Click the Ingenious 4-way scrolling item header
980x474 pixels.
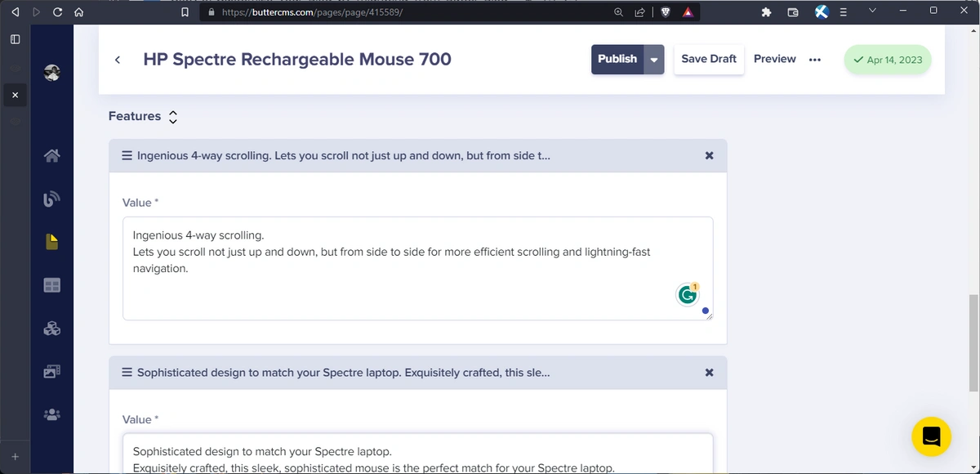pos(417,155)
